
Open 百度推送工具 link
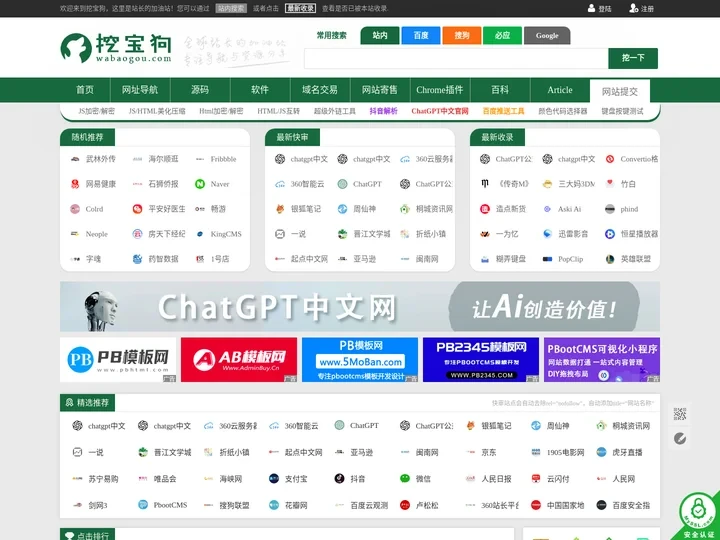(x=503, y=111)
